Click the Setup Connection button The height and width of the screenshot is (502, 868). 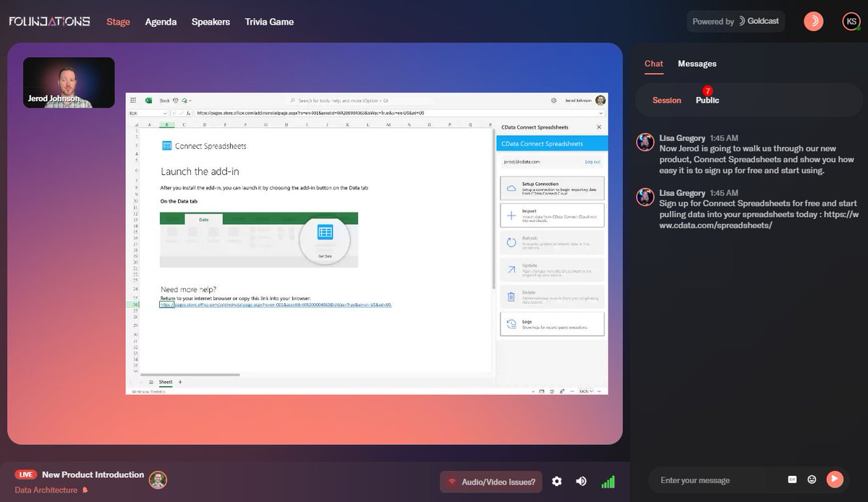point(552,188)
